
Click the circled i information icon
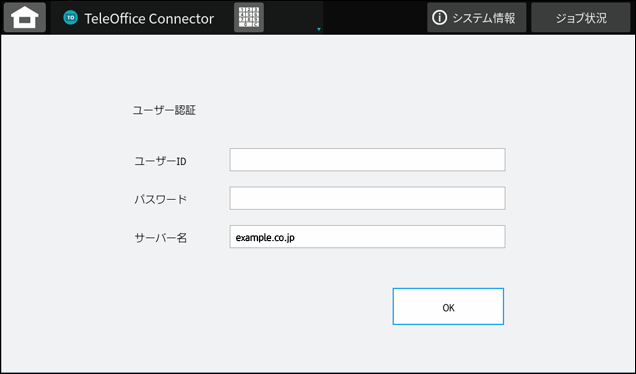[x=439, y=17]
